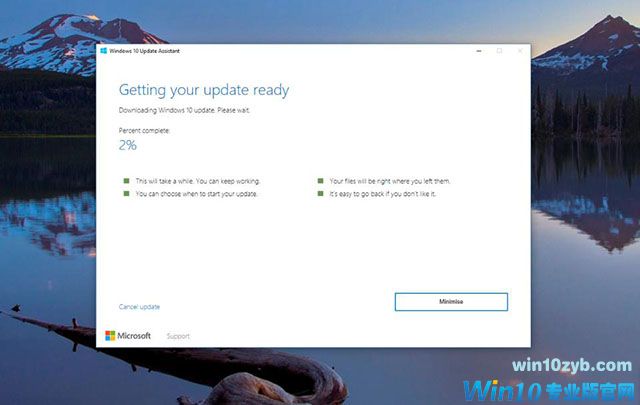Click 'You can choose when to start' text
This screenshot has height=405, width=640.
(197, 194)
